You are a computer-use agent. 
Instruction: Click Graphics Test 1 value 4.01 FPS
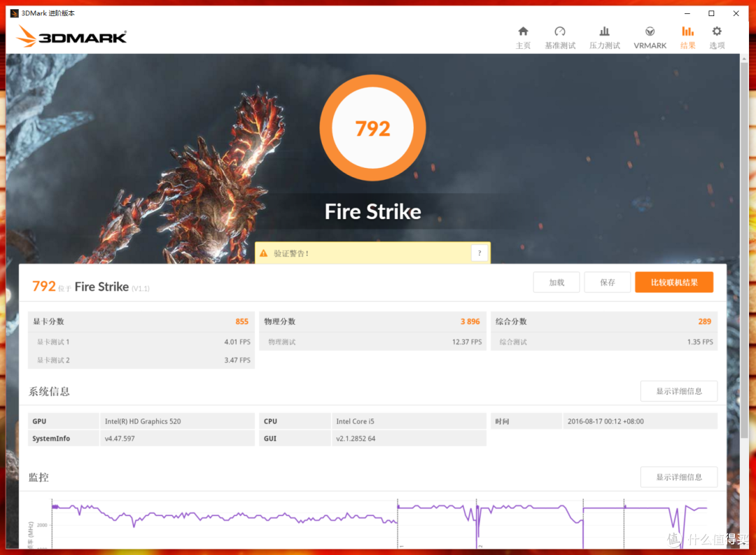(237, 342)
